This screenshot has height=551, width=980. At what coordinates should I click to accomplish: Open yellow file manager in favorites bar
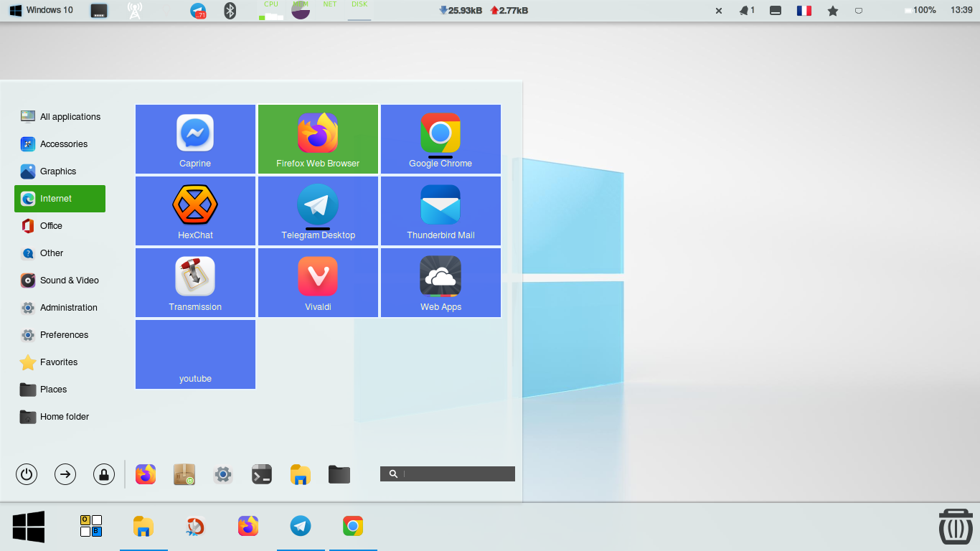coord(301,474)
